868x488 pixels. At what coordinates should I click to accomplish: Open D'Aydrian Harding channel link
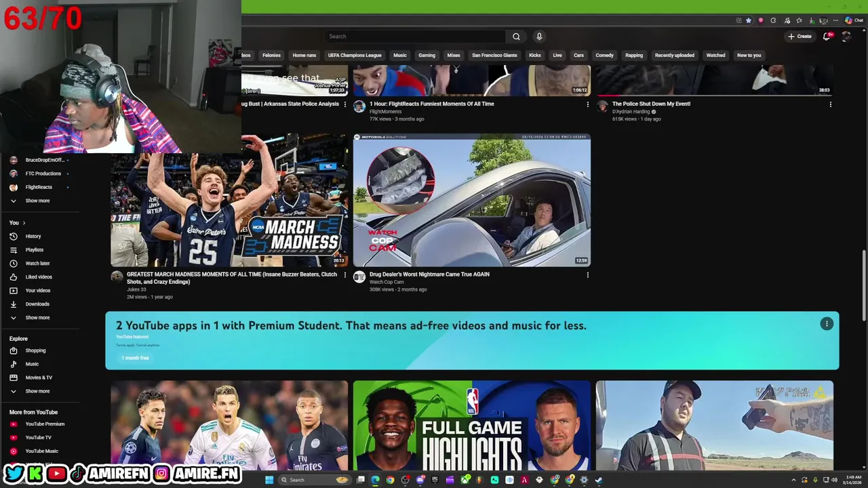631,111
